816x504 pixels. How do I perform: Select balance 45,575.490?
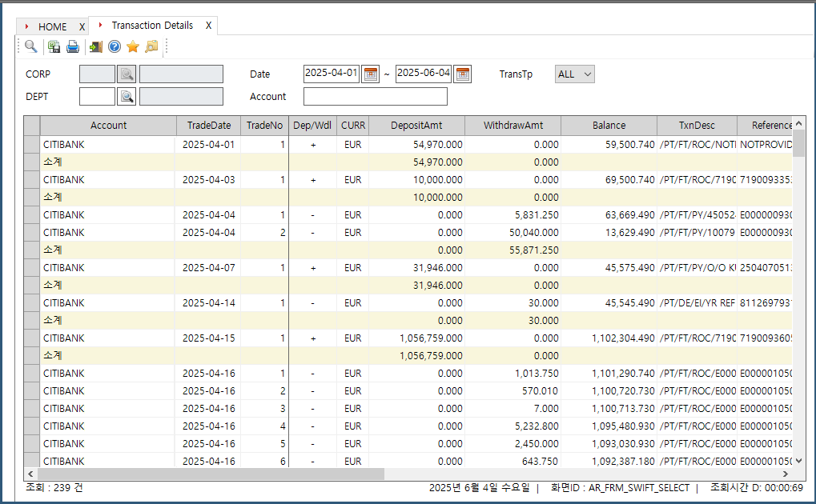[x=609, y=268]
